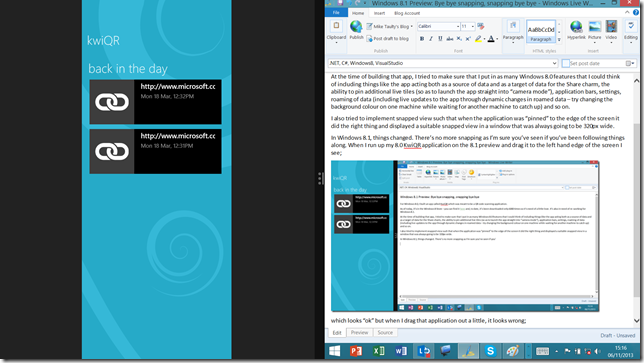Open the first microsoft.com link tile
Viewport: 644px width, 363px height.
[x=155, y=102]
